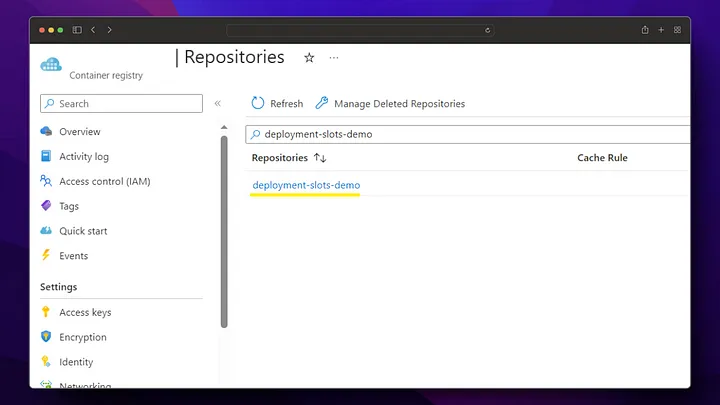This screenshot has height=405, width=720.
Task: Open Encryption settings
Action: (83, 337)
